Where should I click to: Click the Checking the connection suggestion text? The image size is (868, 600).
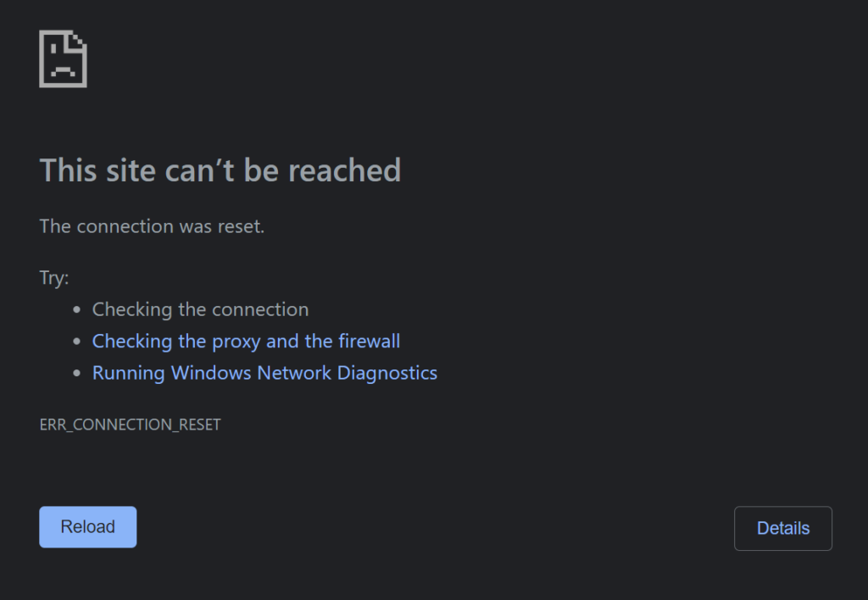pos(200,310)
